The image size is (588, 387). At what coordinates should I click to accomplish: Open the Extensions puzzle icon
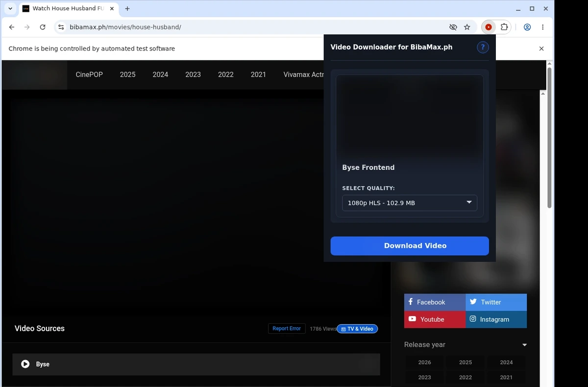pos(504,27)
